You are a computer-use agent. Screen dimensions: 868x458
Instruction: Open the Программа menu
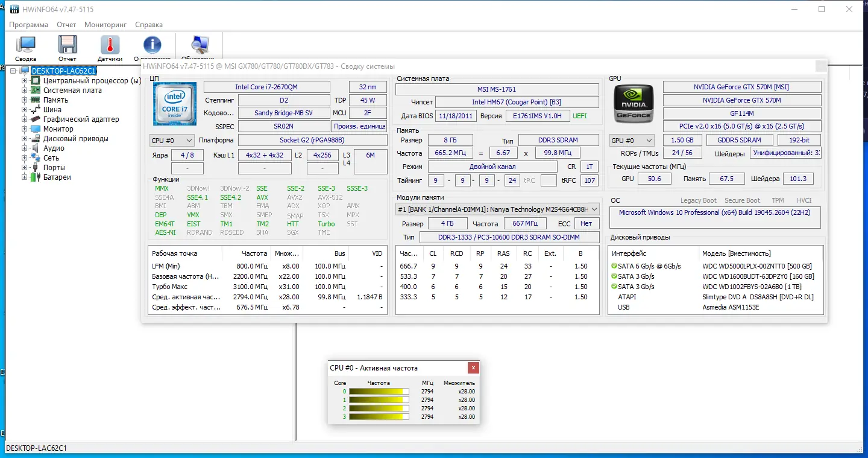pyautogui.click(x=28, y=25)
